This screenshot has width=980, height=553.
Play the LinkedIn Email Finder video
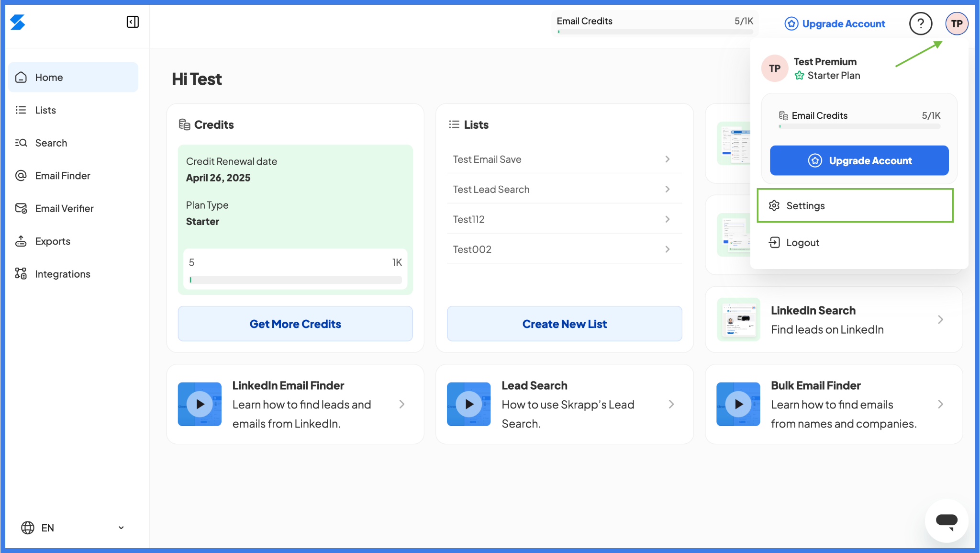click(200, 404)
